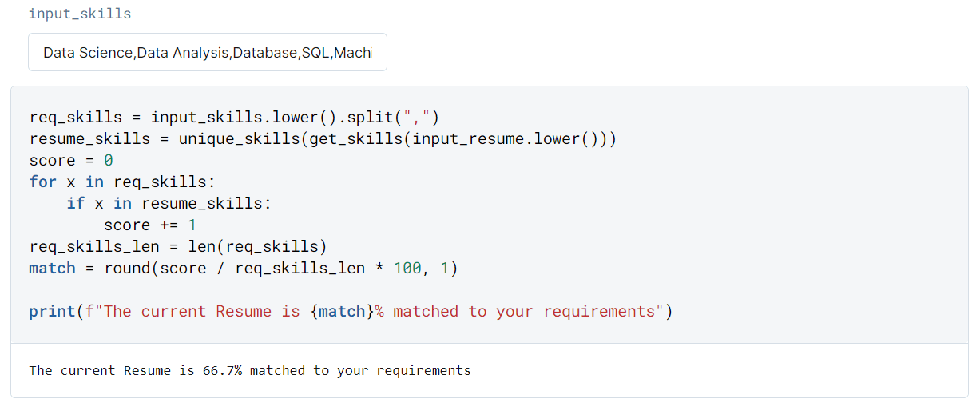The height and width of the screenshot is (403, 980).
Task: Click the print statement line in code
Action: click(351, 311)
